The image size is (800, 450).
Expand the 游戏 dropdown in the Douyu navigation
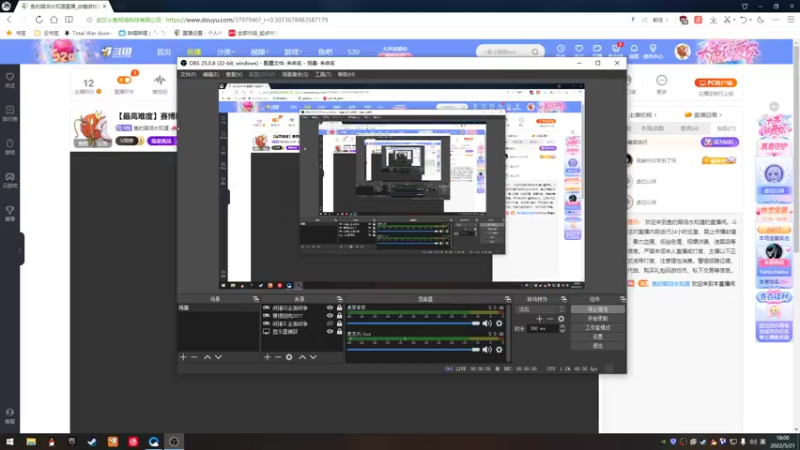point(293,52)
